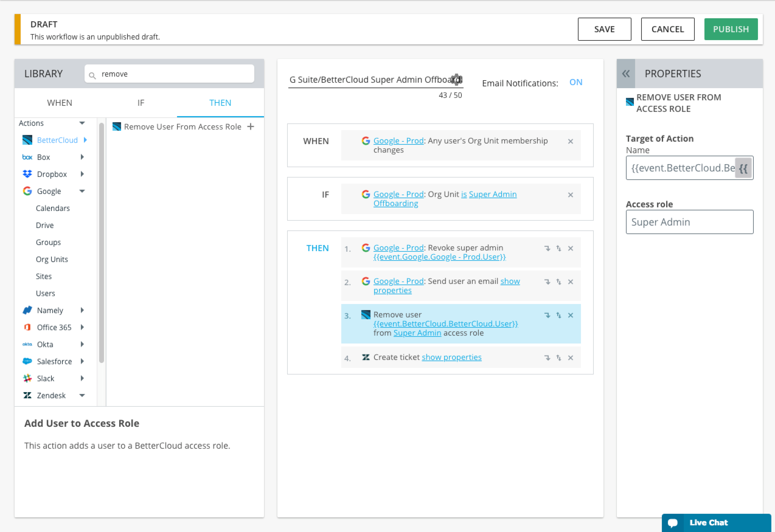Click the down-right arrow icon on step 3
775x532 pixels.
[x=547, y=315]
